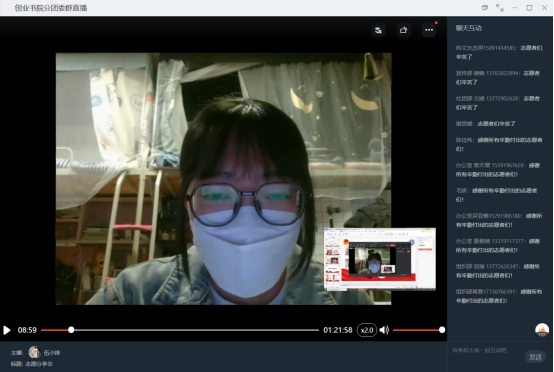
Task: Click the stacked-layers icon above the video
Action: pyautogui.click(x=378, y=30)
